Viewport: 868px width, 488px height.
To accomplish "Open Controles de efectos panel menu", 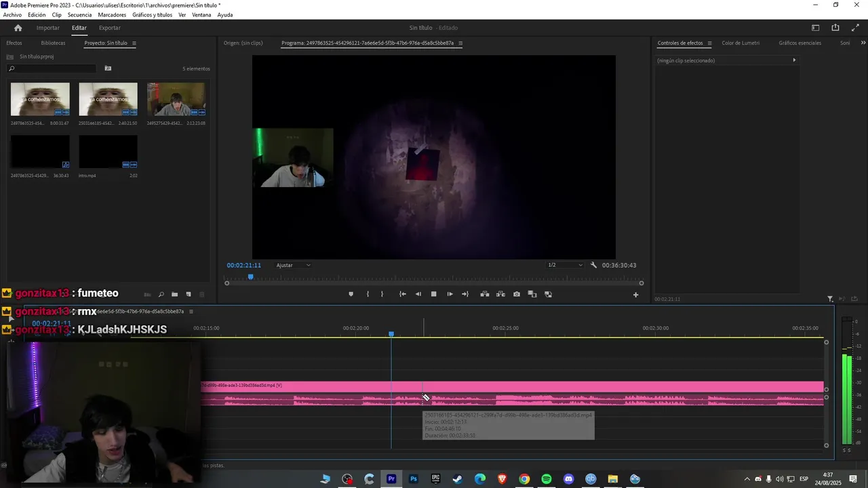I will click(x=709, y=43).
